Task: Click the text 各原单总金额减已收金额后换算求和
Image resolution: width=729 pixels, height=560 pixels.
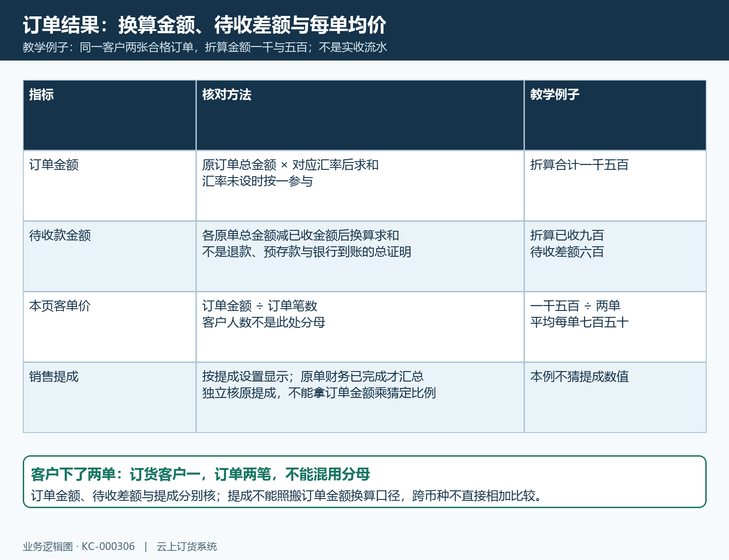Action: tap(301, 235)
